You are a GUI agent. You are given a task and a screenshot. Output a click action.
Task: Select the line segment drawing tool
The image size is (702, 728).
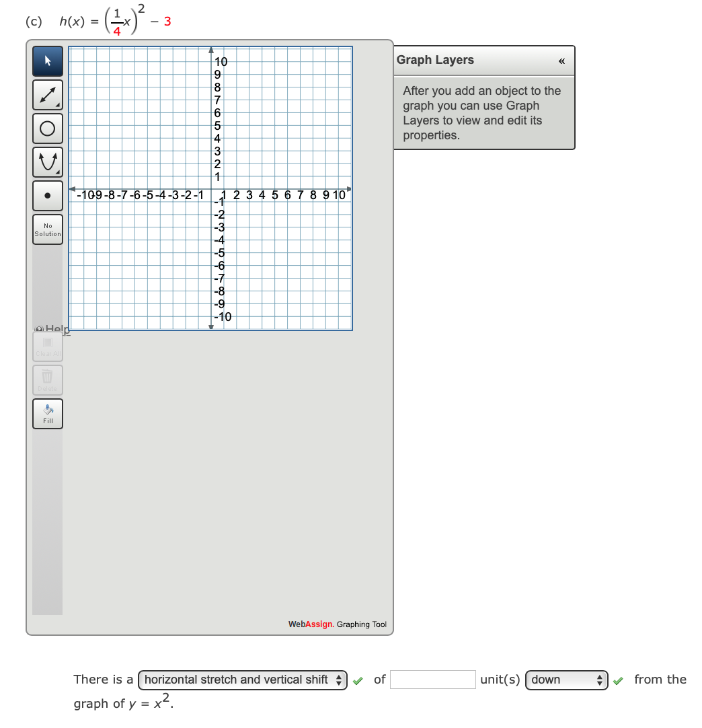[x=47, y=94]
